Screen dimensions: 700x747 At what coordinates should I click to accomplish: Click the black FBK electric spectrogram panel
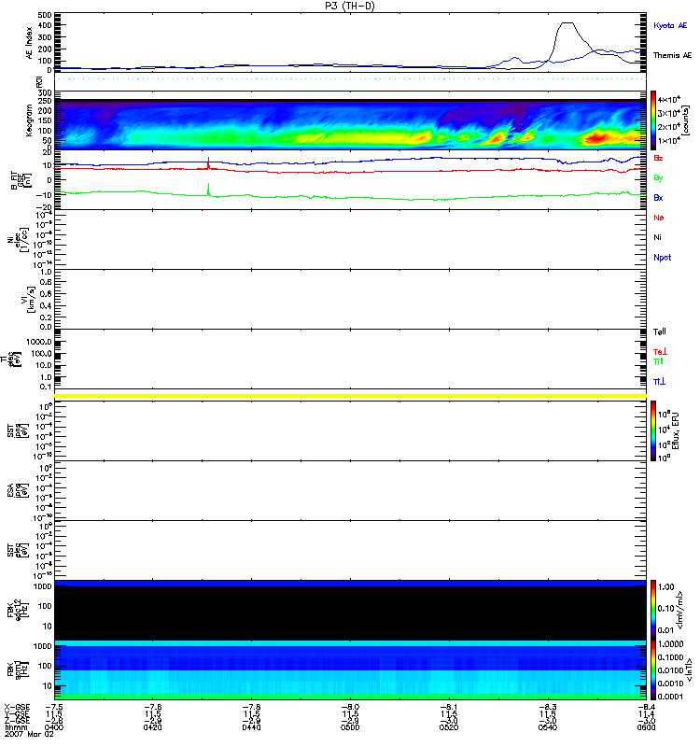tap(350, 613)
